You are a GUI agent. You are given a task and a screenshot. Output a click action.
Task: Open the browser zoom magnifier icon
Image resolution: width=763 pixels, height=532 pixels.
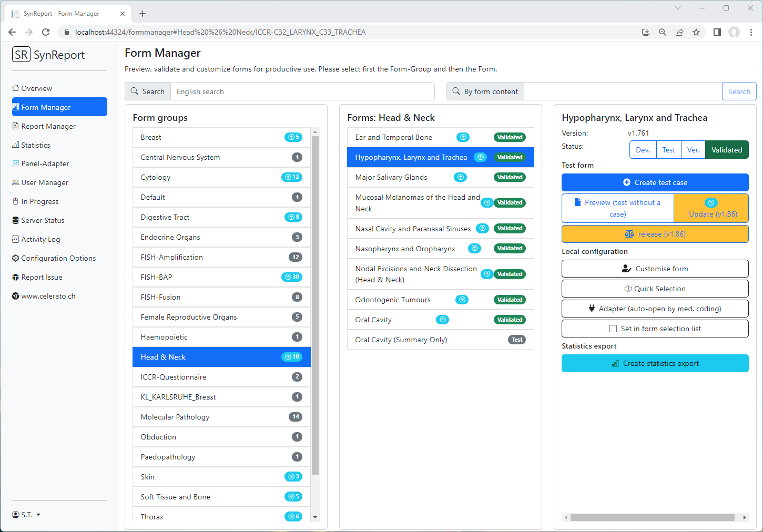(663, 32)
